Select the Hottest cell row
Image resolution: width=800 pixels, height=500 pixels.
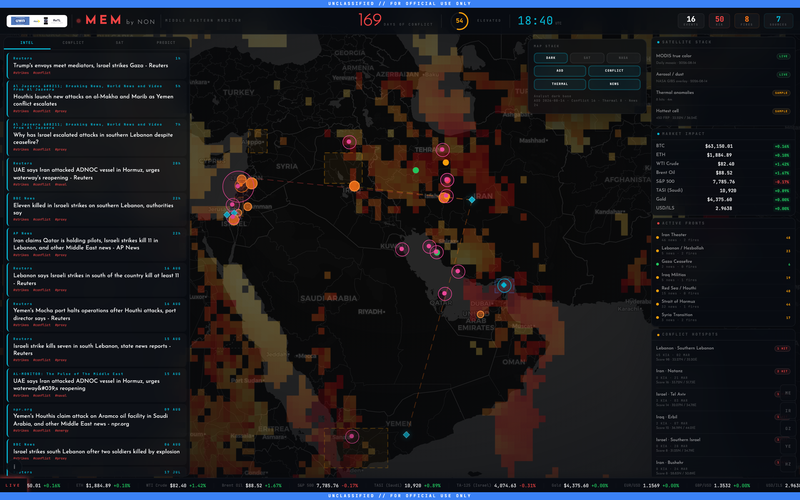(x=723, y=113)
